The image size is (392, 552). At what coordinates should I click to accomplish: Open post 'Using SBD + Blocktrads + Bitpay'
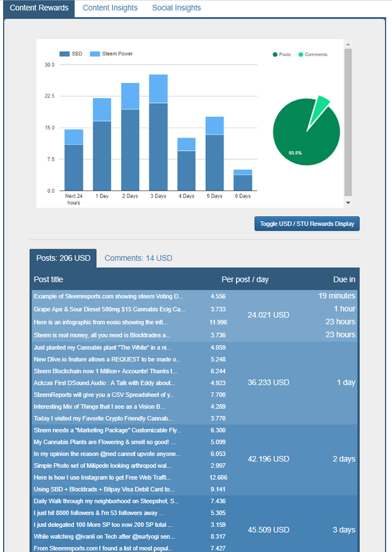tap(104, 490)
